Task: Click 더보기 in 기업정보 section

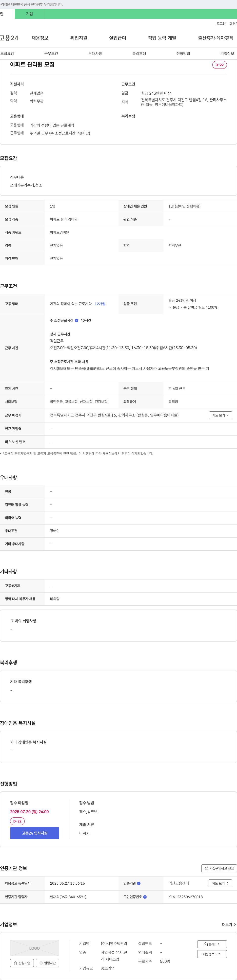Action: coord(229,925)
